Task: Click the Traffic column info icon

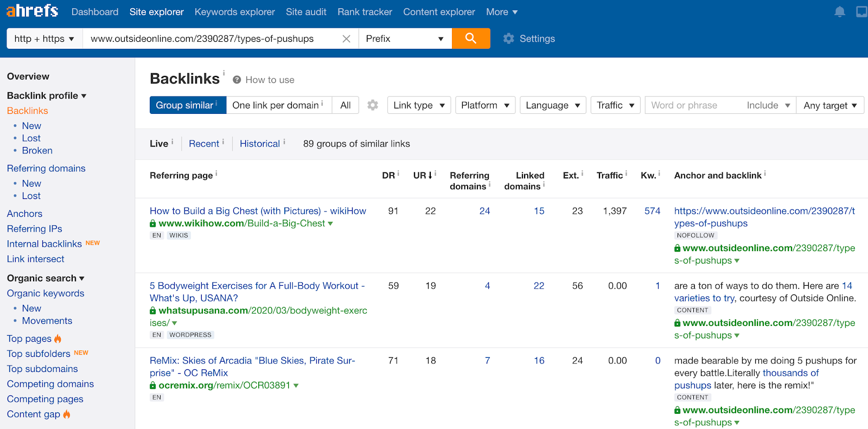Action: coord(626,174)
